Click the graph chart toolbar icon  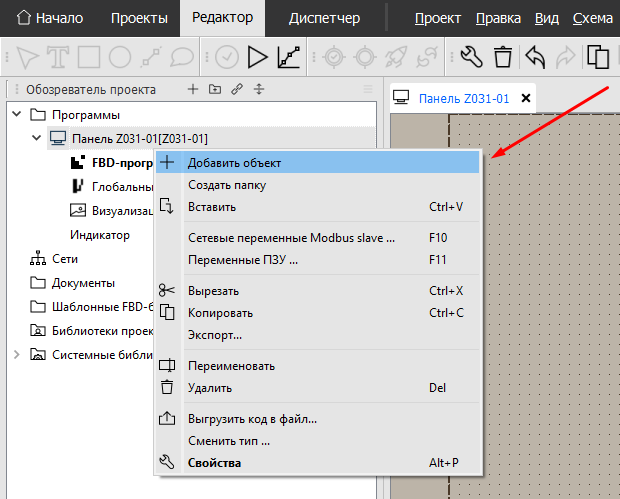tap(289, 57)
